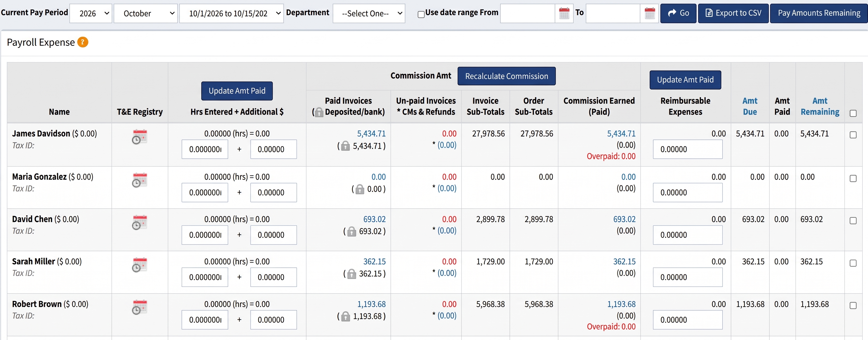The image size is (868, 340).
Task: Check the row checkbox for James Davidson
Action: click(x=853, y=135)
